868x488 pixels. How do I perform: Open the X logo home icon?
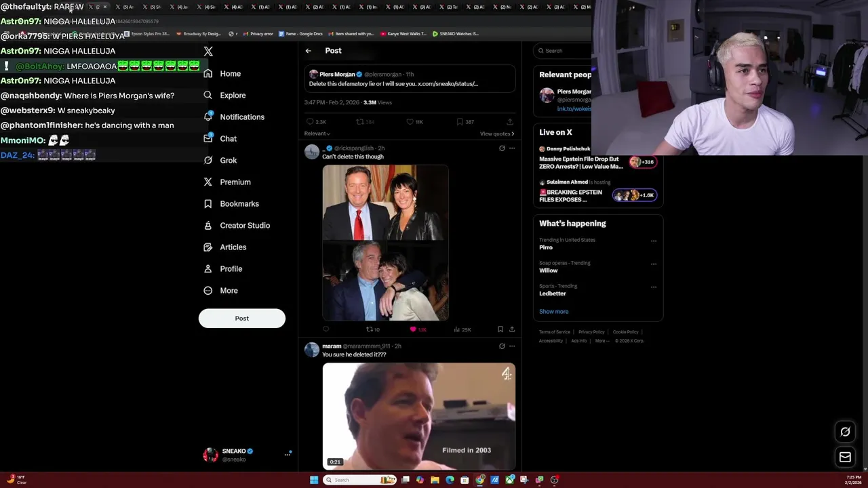208,52
